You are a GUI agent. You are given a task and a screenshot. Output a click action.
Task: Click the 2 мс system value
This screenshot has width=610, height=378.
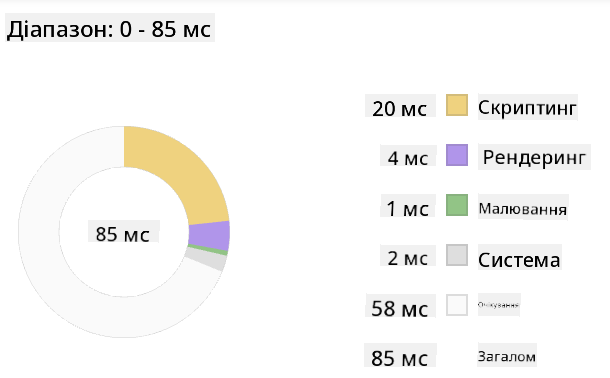point(408,258)
